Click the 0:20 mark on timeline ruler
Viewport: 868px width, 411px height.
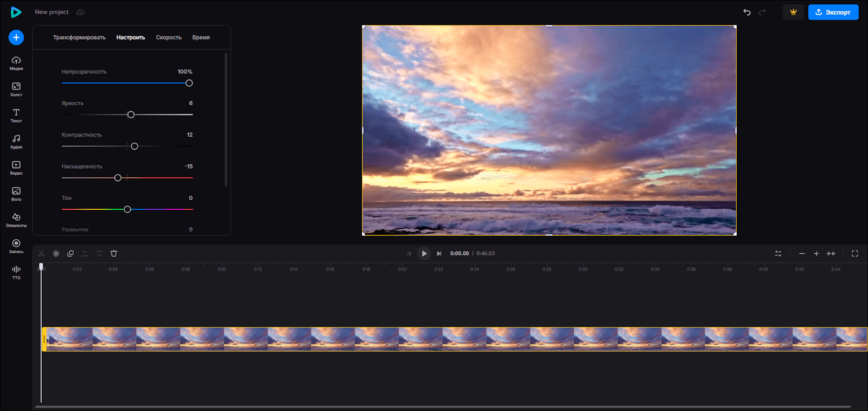click(x=403, y=269)
